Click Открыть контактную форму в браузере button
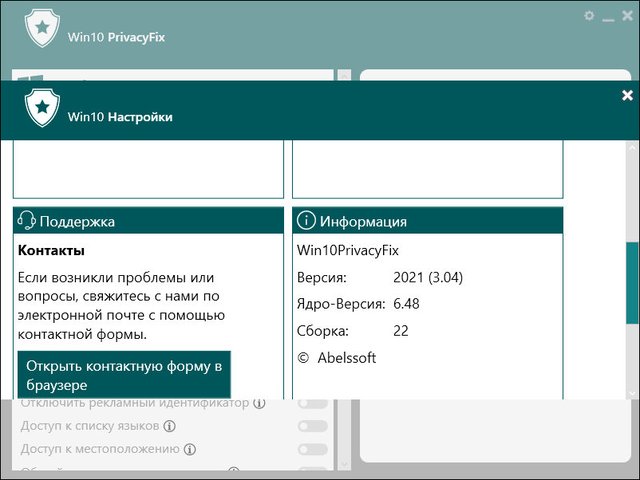Screen dimensions: 640x480 coord(124,375)
